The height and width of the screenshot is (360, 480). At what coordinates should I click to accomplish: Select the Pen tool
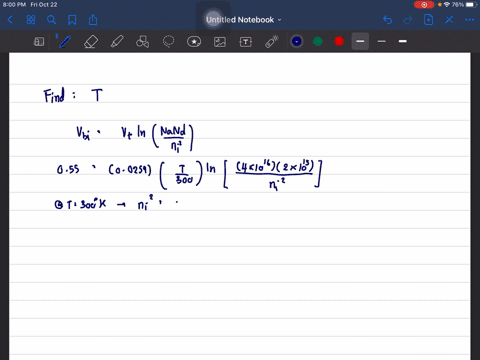coord(64,42)
